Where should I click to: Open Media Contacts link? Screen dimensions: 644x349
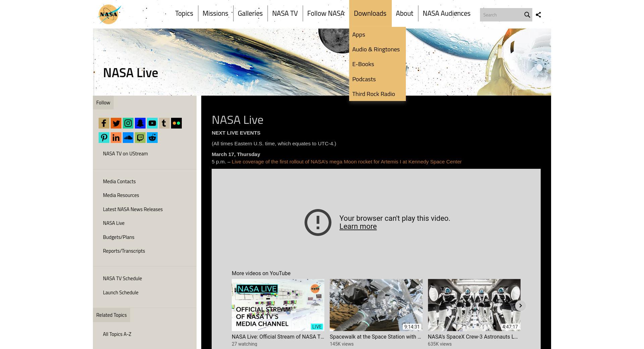[119, 182]
